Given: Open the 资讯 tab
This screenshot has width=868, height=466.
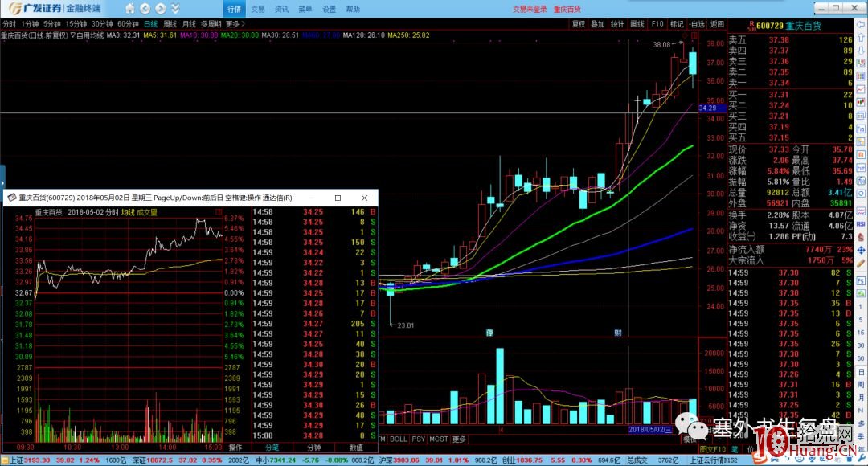Looking at the screenshot, I should 282,10.
